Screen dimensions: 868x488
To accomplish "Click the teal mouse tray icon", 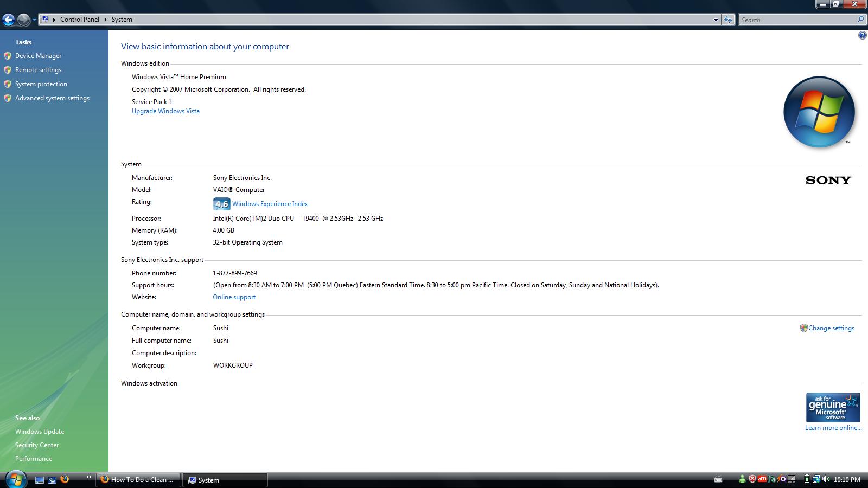I will (x=772, y=479).
